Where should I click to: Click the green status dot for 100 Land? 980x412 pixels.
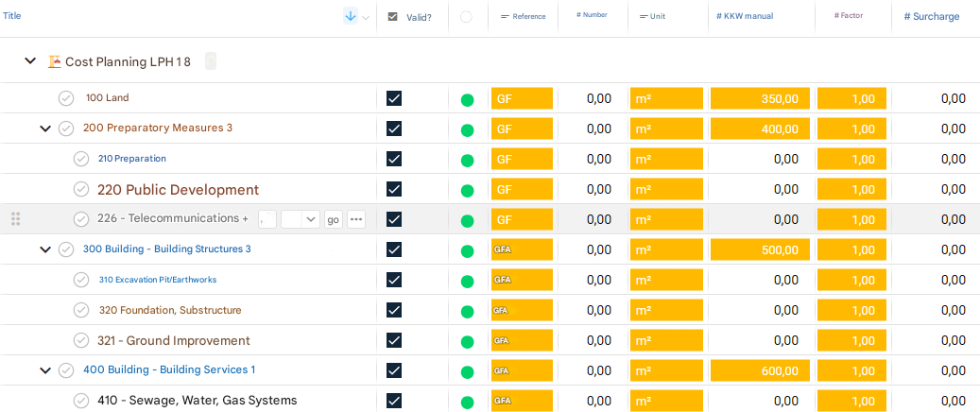[467, 100]
